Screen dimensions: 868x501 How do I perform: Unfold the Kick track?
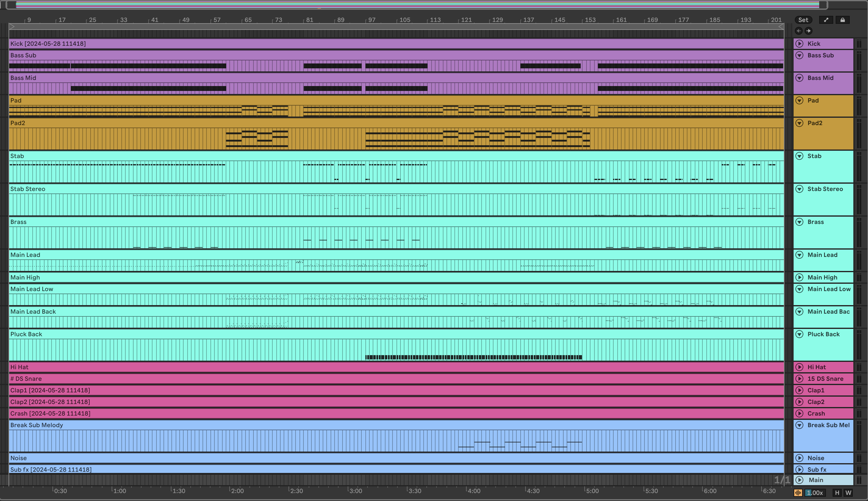[800, 44]
